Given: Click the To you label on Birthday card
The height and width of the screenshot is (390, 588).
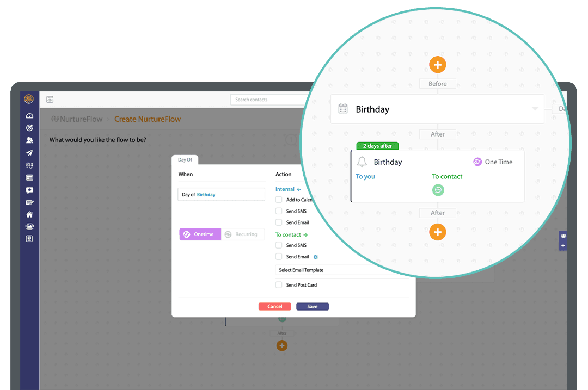Looking at the screenshot, I should coord(365,176).
